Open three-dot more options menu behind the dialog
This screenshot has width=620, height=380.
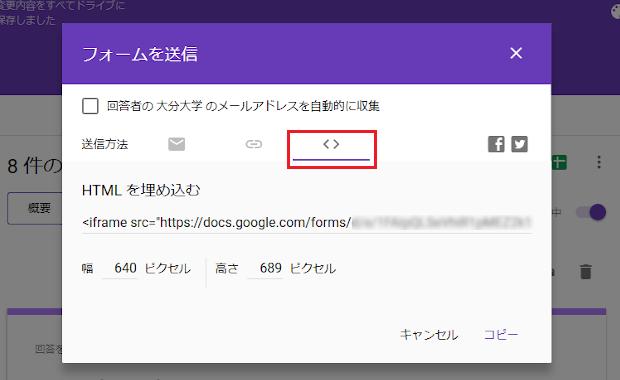pyautogui.click(x=599, y=162)
